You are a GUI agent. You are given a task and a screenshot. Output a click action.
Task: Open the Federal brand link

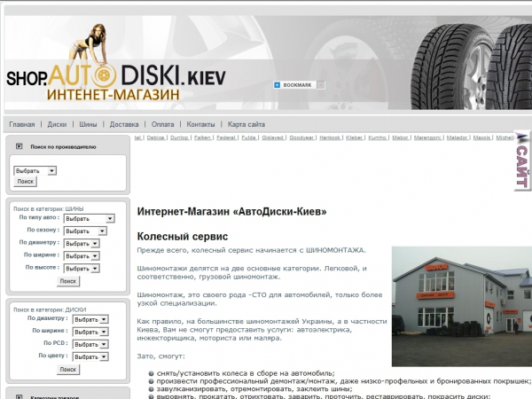[226, 137]
